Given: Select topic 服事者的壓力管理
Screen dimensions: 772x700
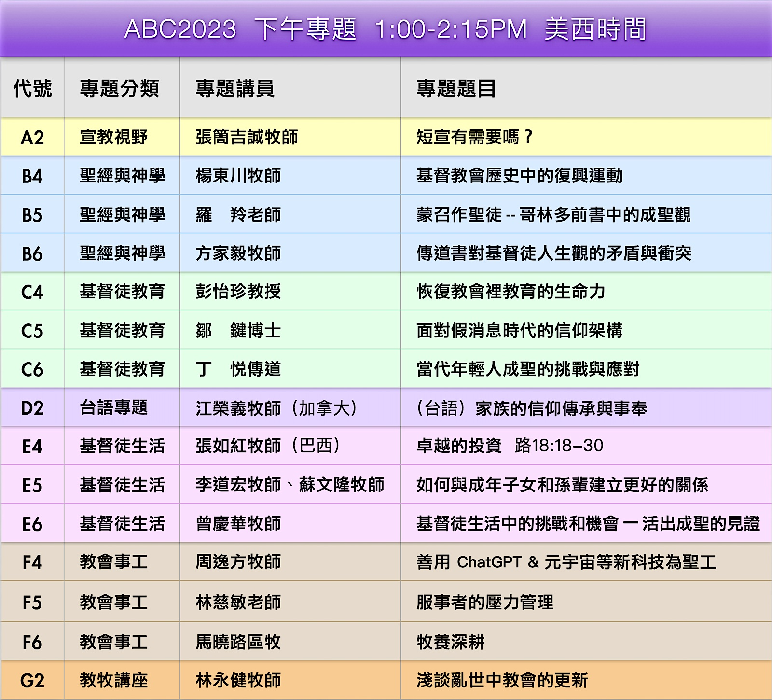Looking at the screenshot, I should tap(485, 602).
